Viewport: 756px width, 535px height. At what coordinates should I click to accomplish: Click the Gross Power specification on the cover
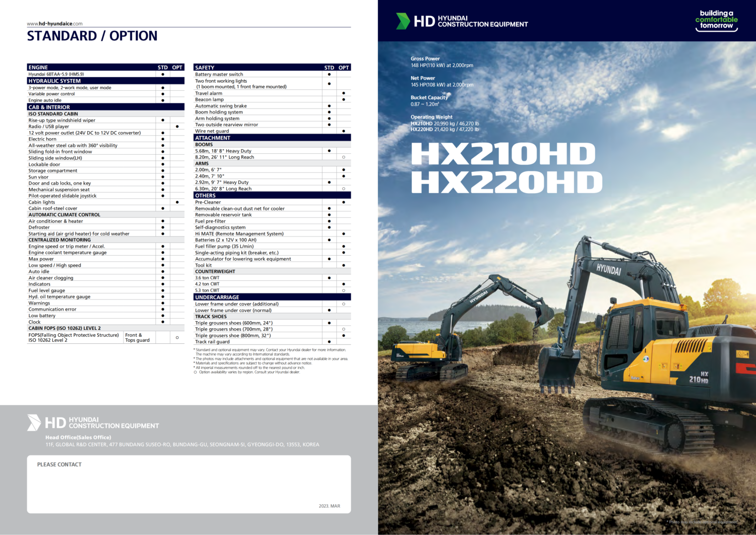pyautogui.click(x=442, y=62)
